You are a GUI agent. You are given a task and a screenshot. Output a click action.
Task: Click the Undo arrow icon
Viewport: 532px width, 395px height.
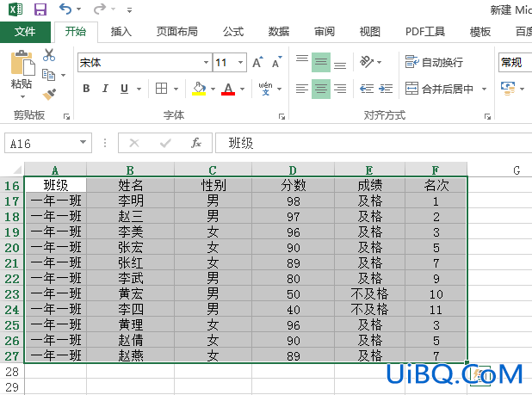click(65, 9)
